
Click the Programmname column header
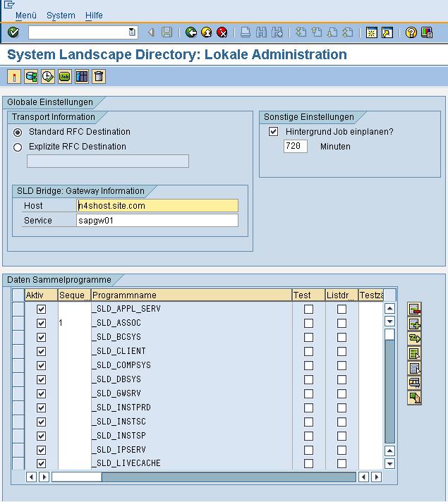[190, 295]
